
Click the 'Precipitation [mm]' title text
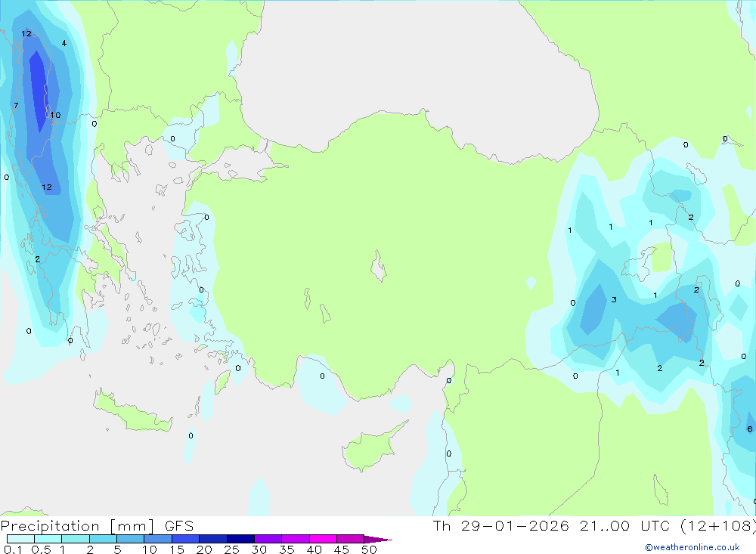77,526
